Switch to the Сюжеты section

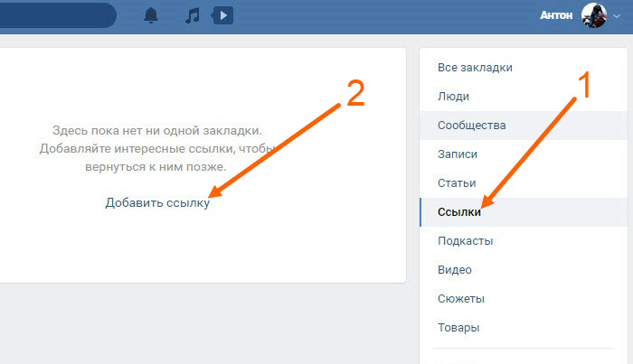coord(461,299)
